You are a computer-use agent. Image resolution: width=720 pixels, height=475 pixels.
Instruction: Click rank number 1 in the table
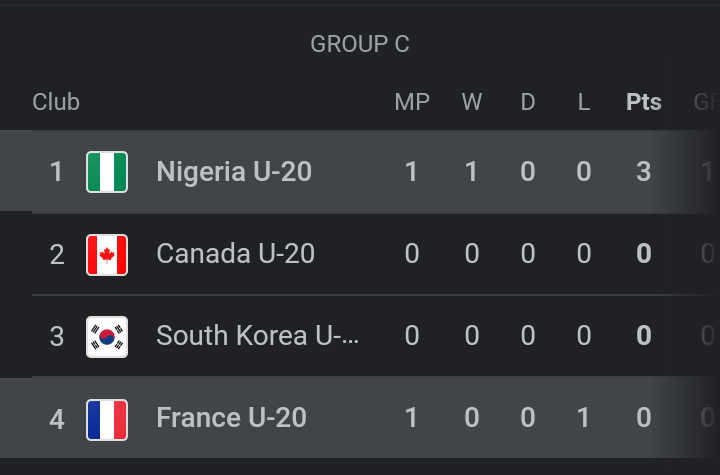coord(57,172)
